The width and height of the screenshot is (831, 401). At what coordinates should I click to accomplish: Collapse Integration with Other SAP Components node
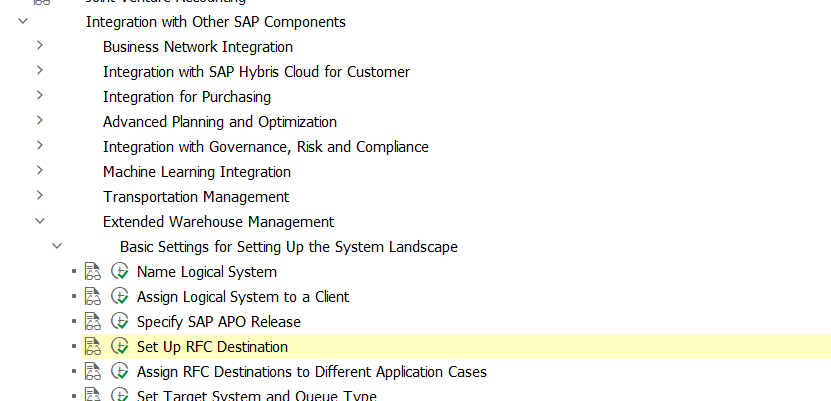coord(23,21)
